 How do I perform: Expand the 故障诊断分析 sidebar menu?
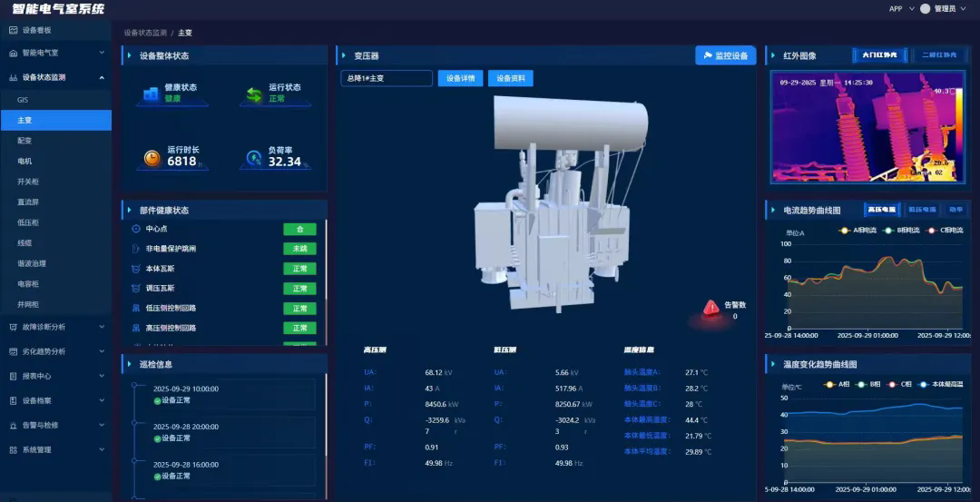(x=54, y=327)
